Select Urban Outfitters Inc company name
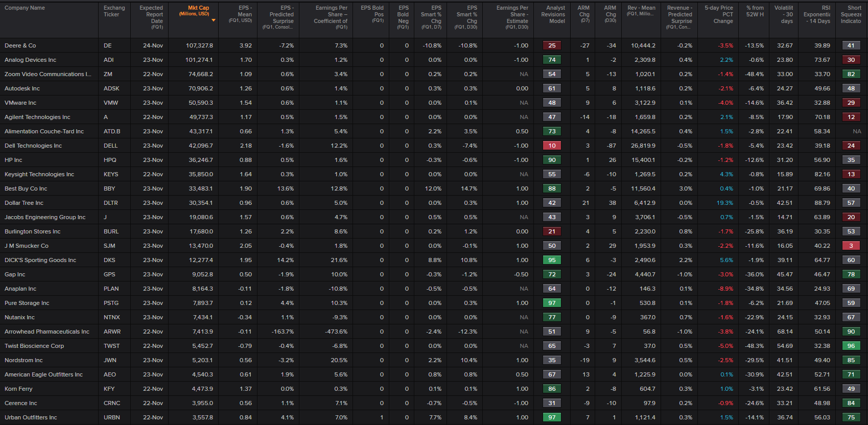This screenshot has height=425, width=868. pyautogui.click(x=31, y=417)
